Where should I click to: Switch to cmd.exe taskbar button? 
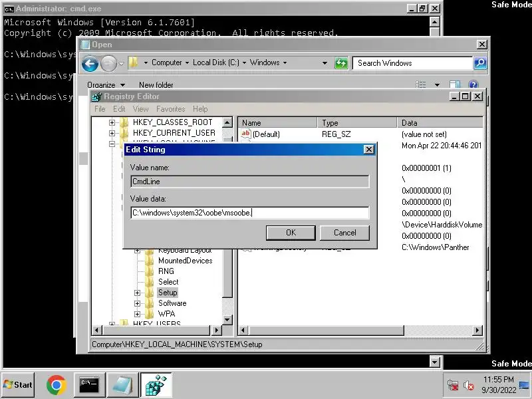tap(89, 385)
